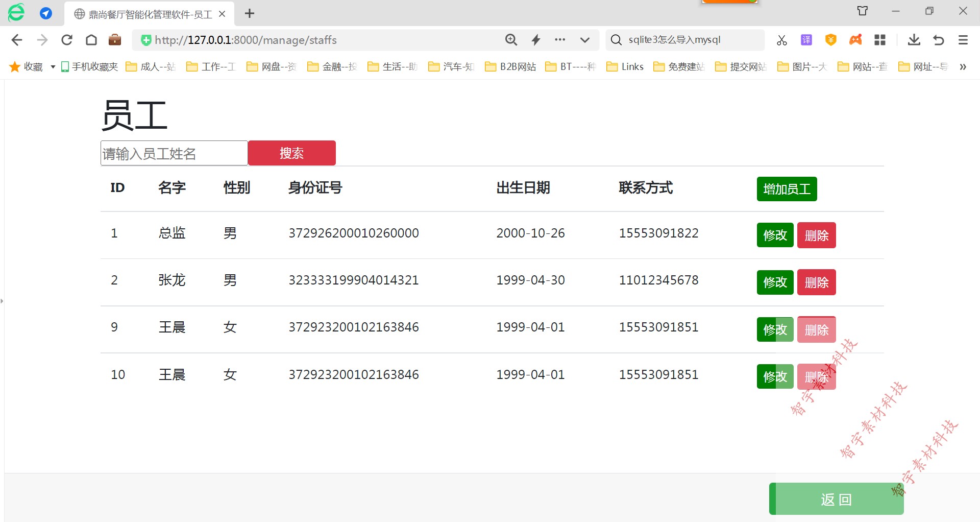Focus the 请输入员工姓名 search field
Viewport: 980px width, 522px height.
pyautogui.click(x=174, y=153)
